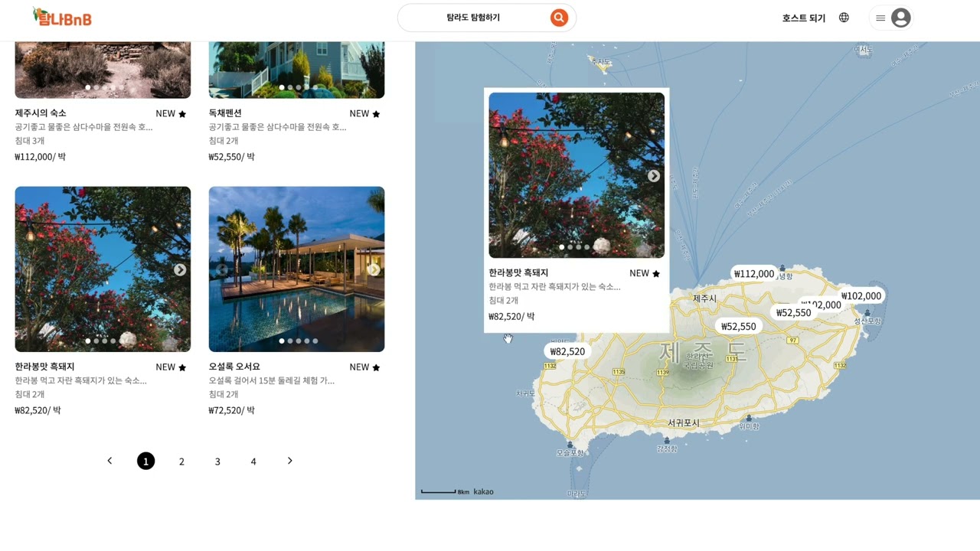Go to previous page with left chevron

[x=109, y=461]
